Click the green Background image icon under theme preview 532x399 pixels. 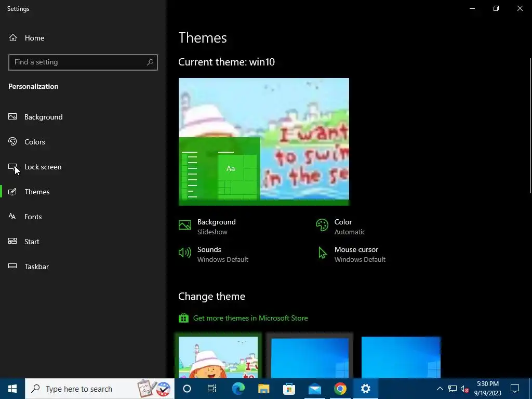[x=185, y=225]
